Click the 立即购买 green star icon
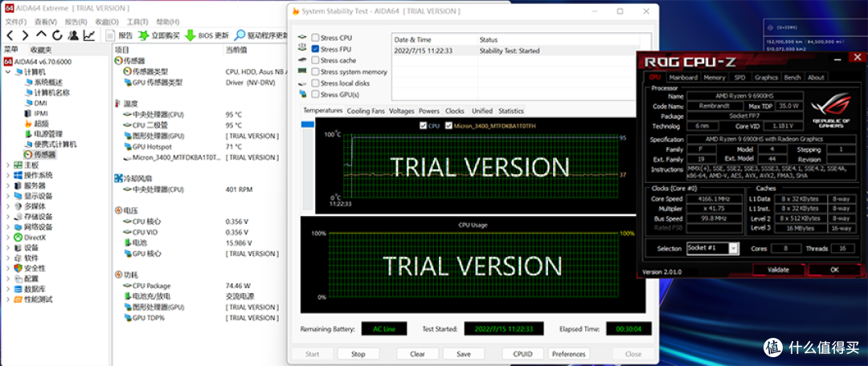 (143, 35)
